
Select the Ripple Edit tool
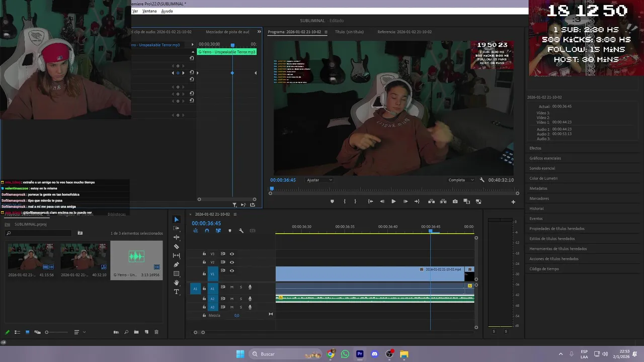coord(176,237)
